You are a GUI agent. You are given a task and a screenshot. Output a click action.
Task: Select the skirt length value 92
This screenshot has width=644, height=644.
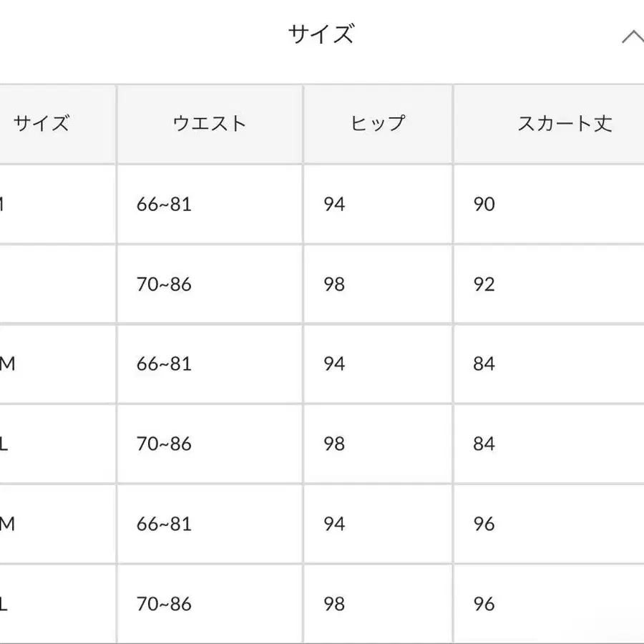[x=484, y=285]
